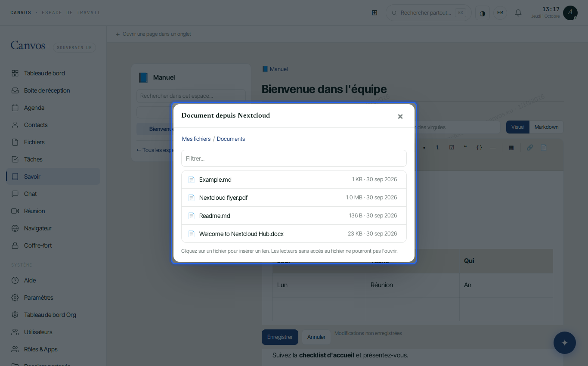Close the Document depuis Nextcloud dialog
Viewport: 588px width, 366px height.
[x=400, y=116]
